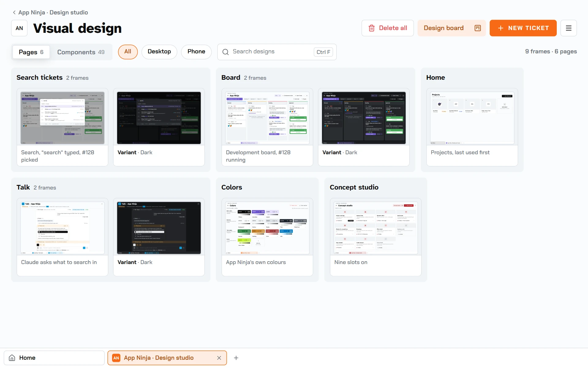Click the Ctrl F shortcut hint
Screen dimensions: 588x368
point(323,52)
